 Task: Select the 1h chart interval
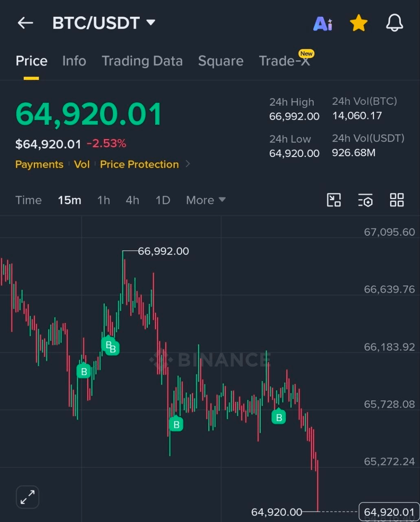(x=104, y=200)
